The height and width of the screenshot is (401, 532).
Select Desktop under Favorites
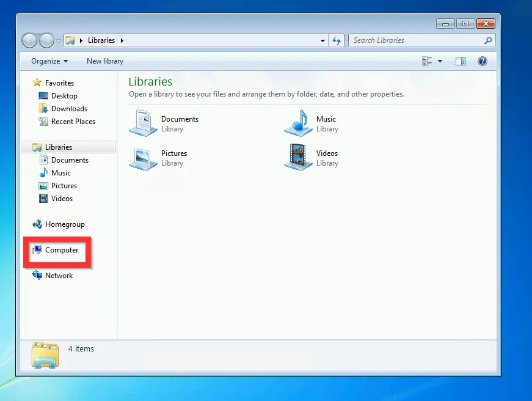tap(64, 96)
